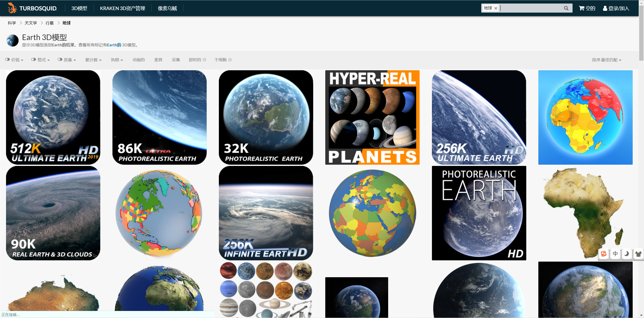Screen dimensions: 644x318
Task: Open colorful North America globe thumbnail
Action: tap(159, 213)
